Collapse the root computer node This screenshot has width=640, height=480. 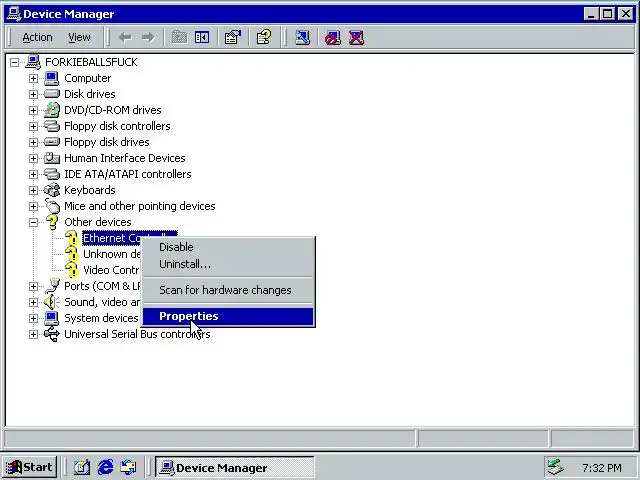click(x=14, y=62)
